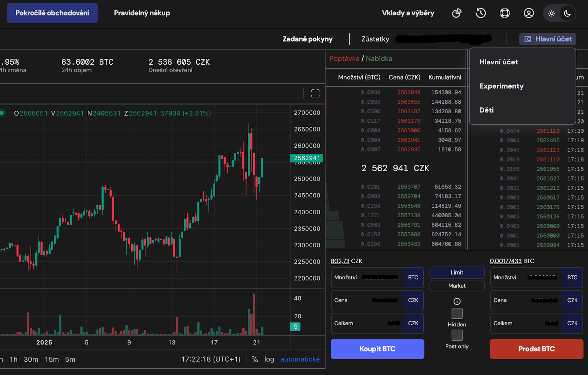This screenshot has height=375, width=588.
Task: Toggle percent scale on chart
Action: click(255, 359)
